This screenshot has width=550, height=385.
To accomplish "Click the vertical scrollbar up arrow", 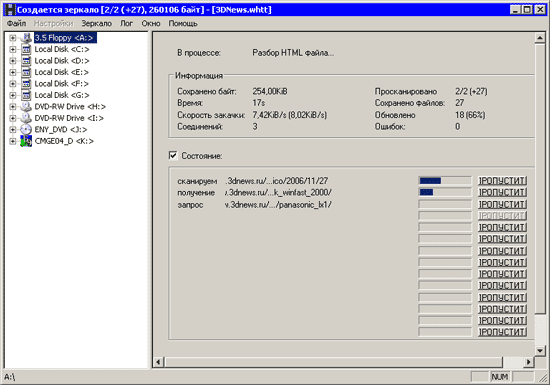I will [x=540, y=38].
